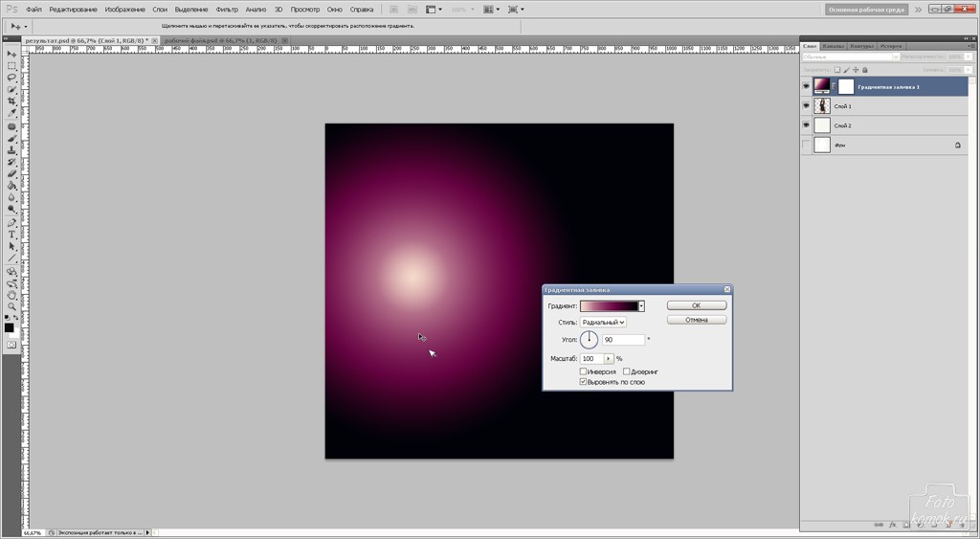This screenshot has width=980, height=539.
Task: Select the Rectangular Marquee tool
Action: [11, 65]
